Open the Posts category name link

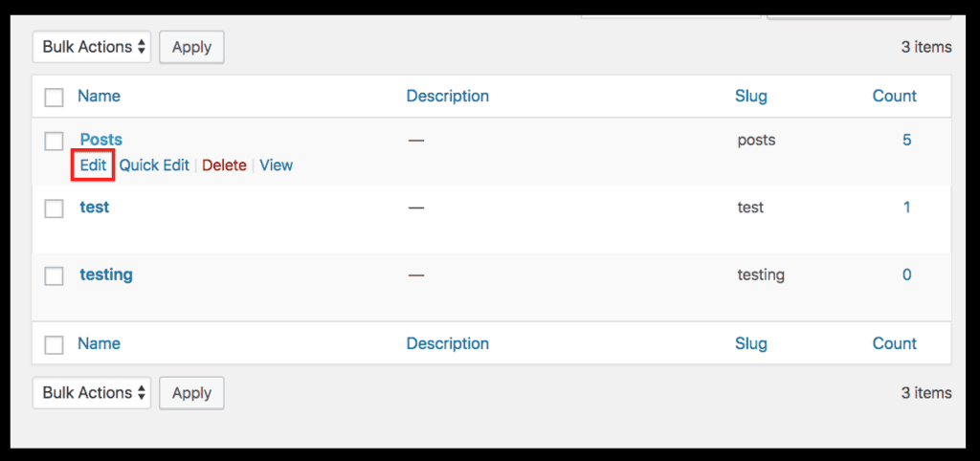(100, 140)
